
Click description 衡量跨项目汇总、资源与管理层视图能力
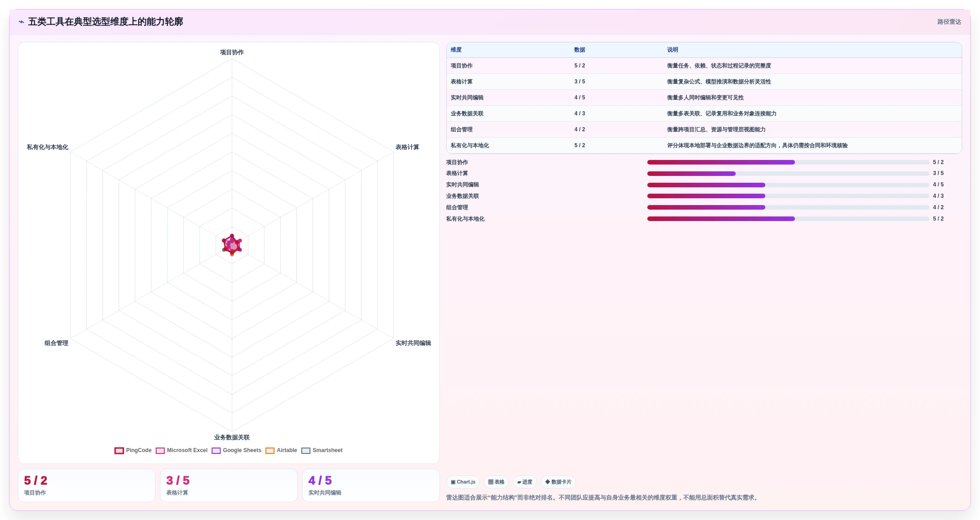[717, 129]
